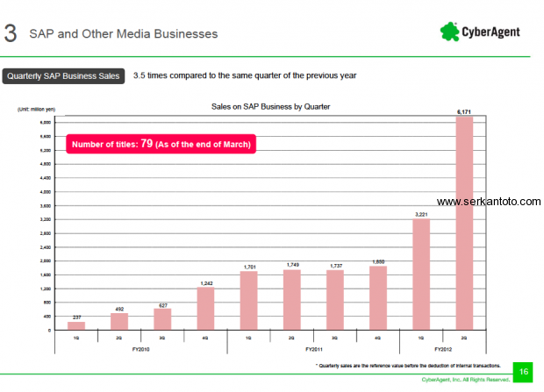Select the 6,171 value label
Image resolution: width=544 pixels, height=392 pixels.
click(x=464, y=111)
